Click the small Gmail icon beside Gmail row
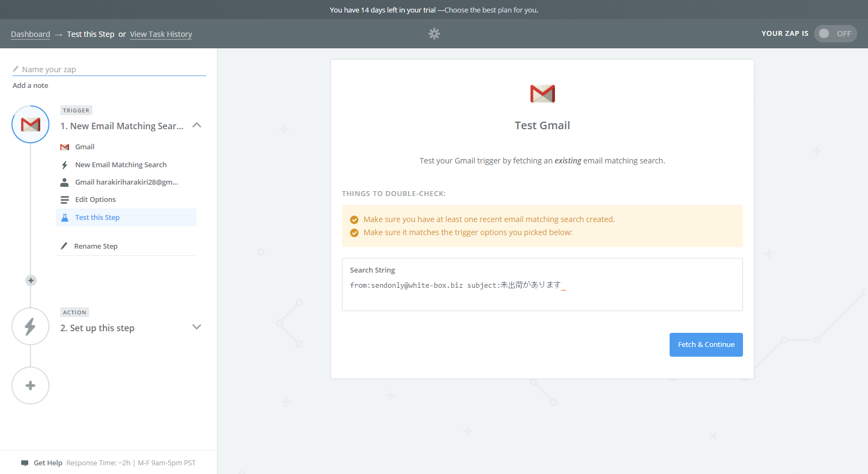The height and width of the screenshot is (474, 868). point(65,147)
